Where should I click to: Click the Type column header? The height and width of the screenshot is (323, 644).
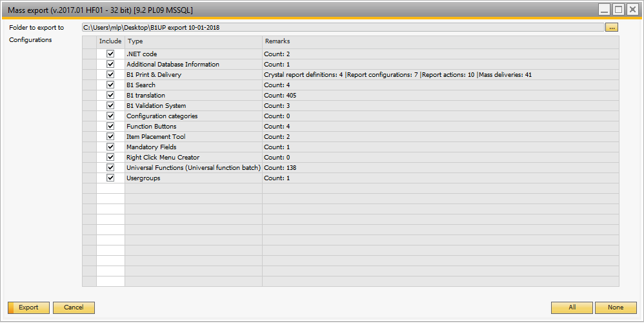coord(194,41)
